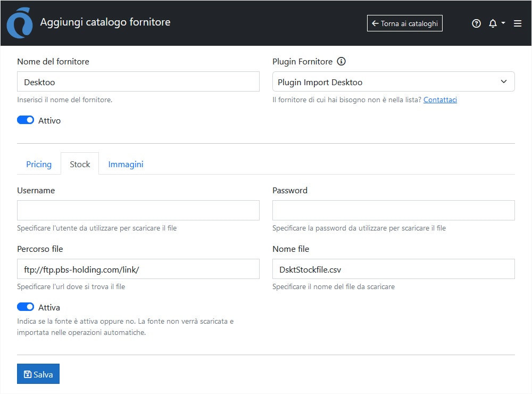Disable the Attivo toggle for the supplier
This screenshot has width=532, height=394.
[25, 120]
